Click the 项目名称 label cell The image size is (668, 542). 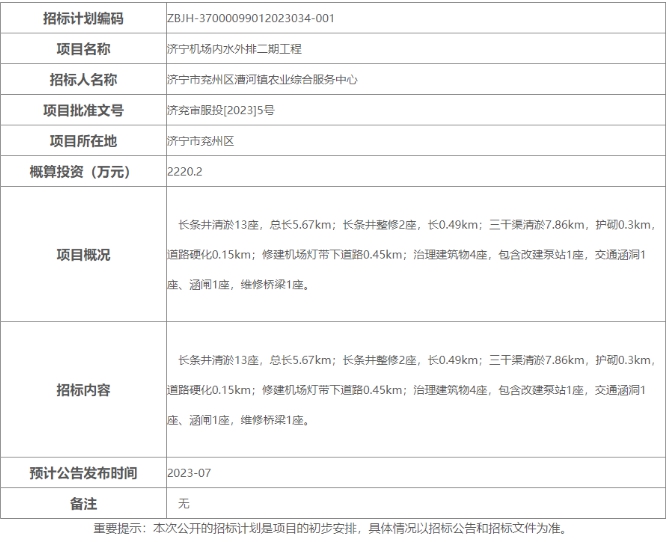84,48
